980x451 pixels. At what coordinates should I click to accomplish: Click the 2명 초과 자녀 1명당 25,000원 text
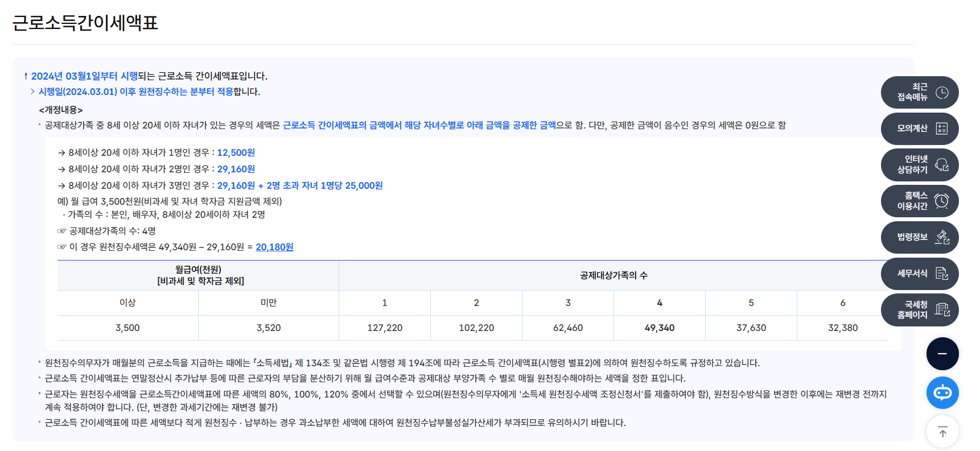coord(324,185)
